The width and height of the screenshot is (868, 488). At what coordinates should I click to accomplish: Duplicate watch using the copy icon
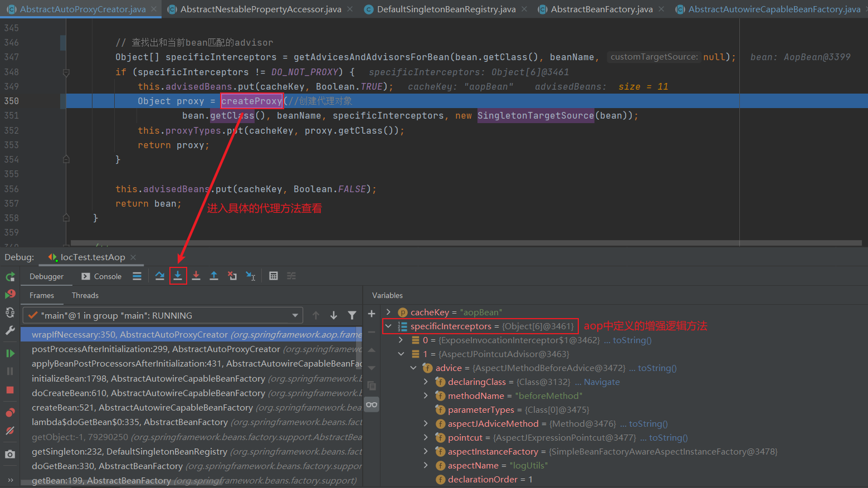click(372, 386)
